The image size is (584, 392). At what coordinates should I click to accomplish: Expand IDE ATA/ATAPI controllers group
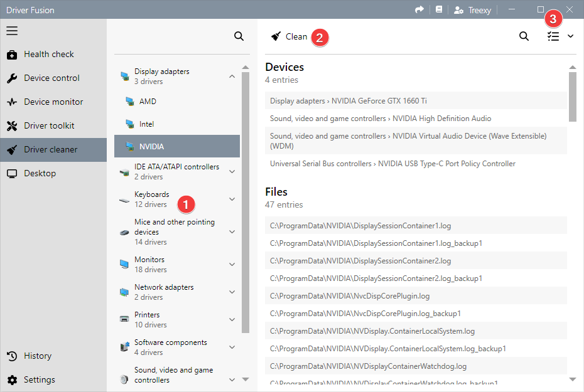point(232,171)
